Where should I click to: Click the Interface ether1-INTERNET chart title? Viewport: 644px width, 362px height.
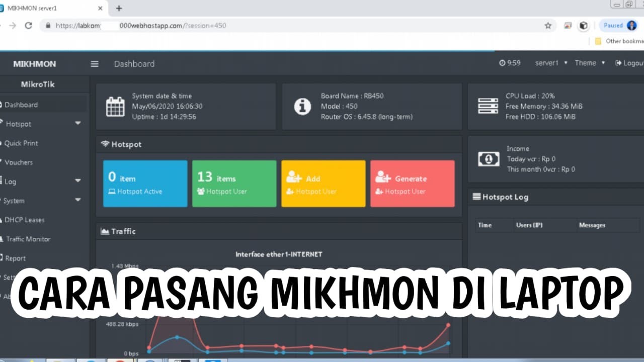pos(279,254)
